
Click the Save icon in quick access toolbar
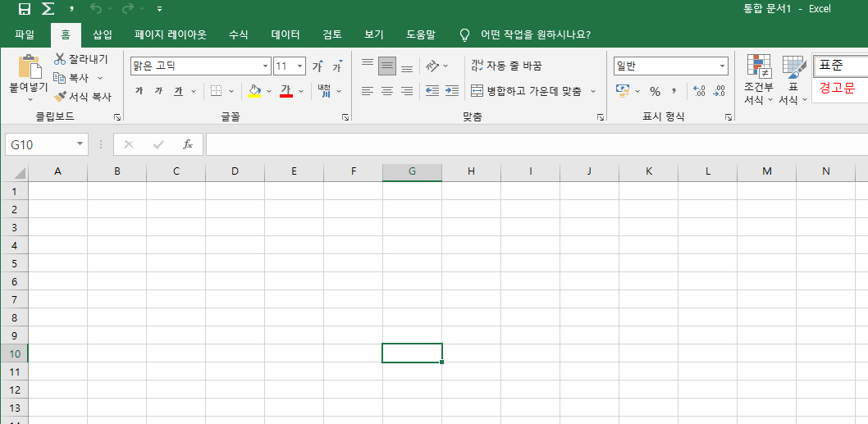coord(25,9)
